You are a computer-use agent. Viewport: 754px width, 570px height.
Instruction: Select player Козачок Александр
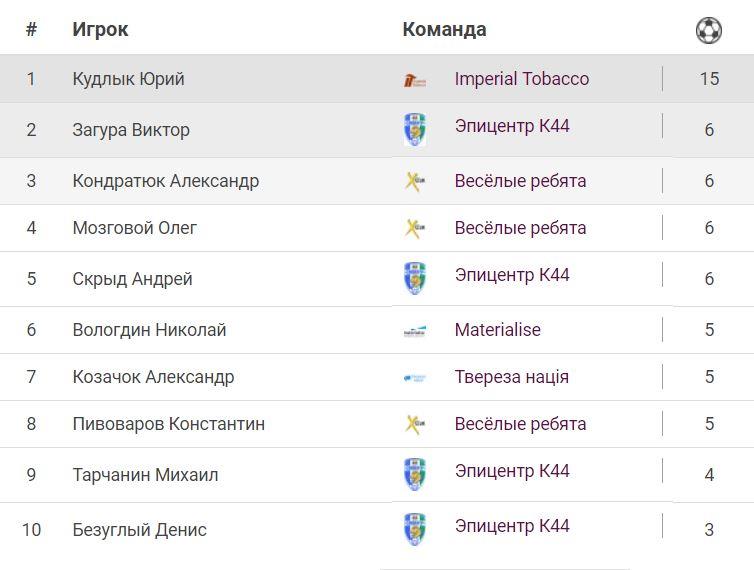[x=153, y=377]
